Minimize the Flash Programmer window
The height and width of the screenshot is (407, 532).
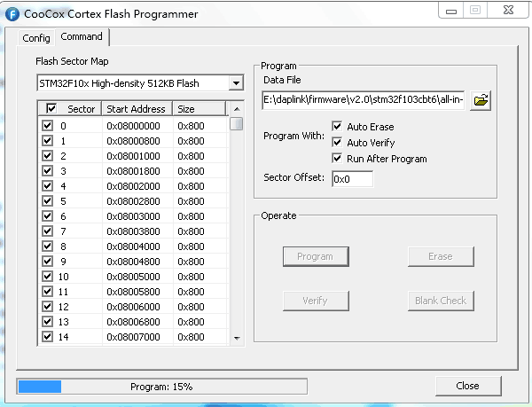[451, 11]
